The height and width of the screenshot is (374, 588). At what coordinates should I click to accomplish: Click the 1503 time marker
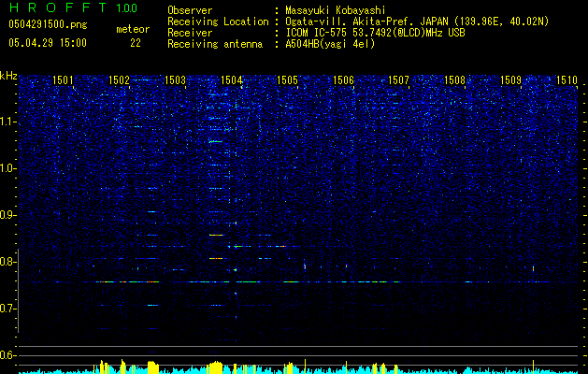coord(175,79)
